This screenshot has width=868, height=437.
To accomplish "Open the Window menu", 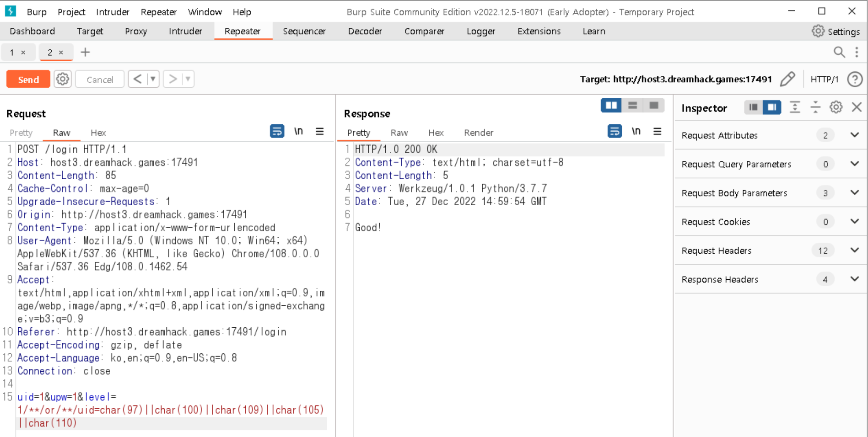I will (x=205, y=12).
